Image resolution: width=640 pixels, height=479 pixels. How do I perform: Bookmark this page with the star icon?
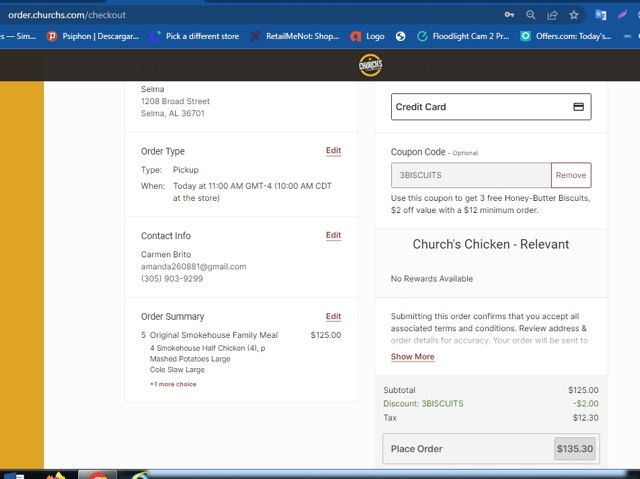coord(574,15)
